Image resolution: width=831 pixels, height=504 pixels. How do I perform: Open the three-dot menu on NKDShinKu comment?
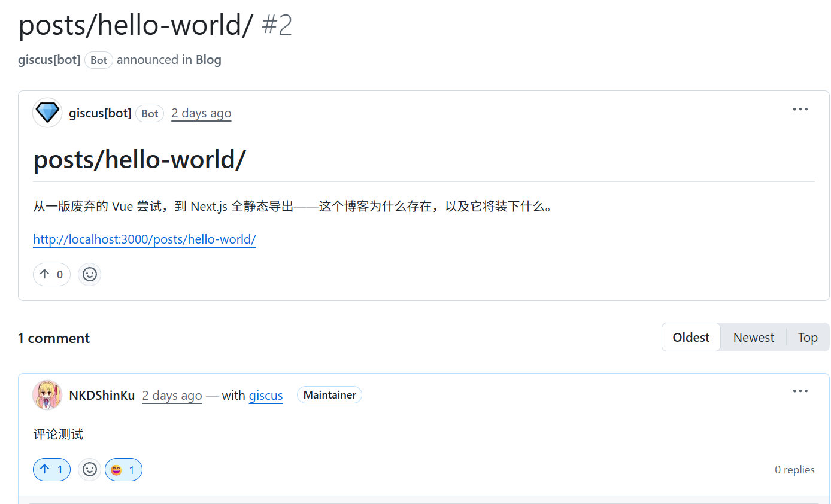click(x=800, y=391)
